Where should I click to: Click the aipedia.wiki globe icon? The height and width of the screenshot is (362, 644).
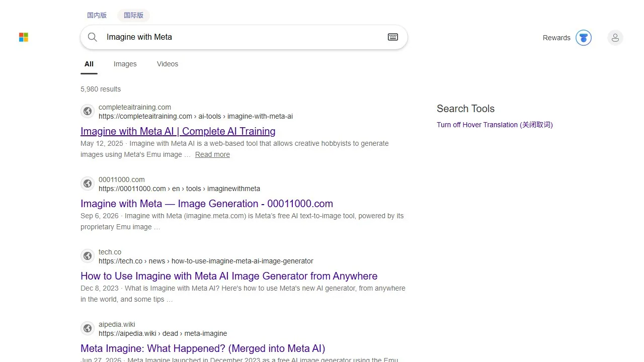pos(88,328)
